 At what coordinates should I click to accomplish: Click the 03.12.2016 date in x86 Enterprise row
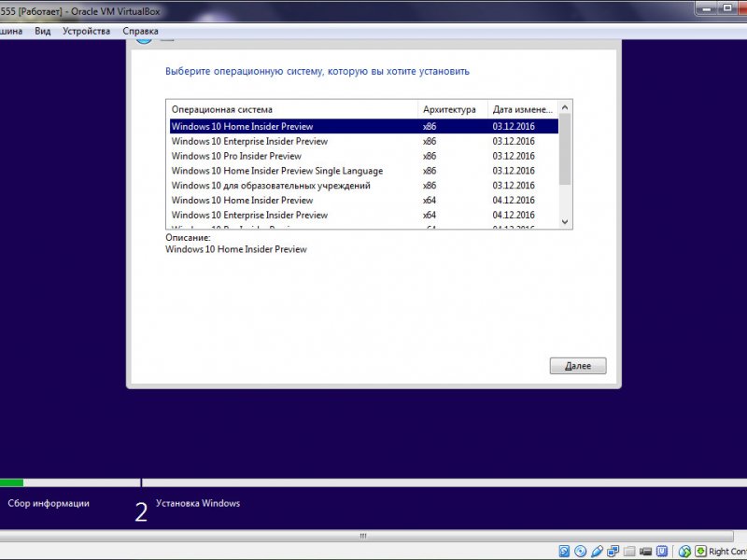pos(514,141)
